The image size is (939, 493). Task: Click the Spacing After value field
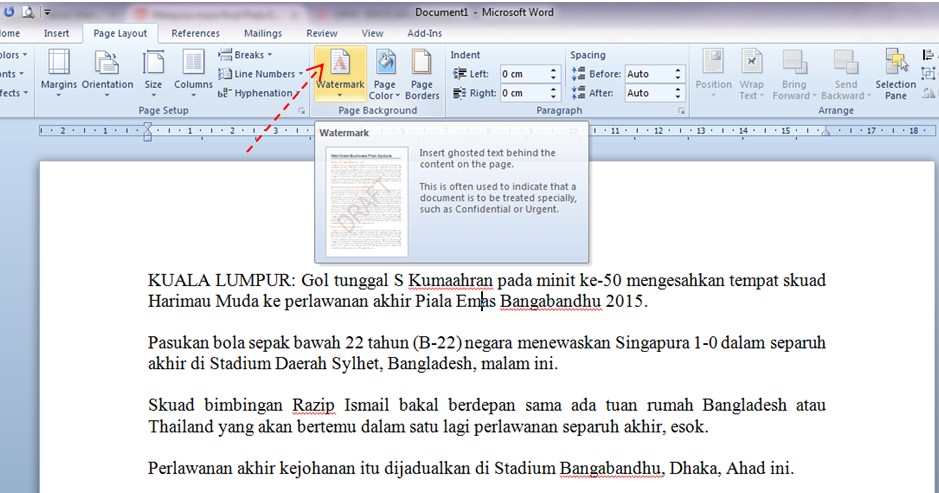coord(648,93)
